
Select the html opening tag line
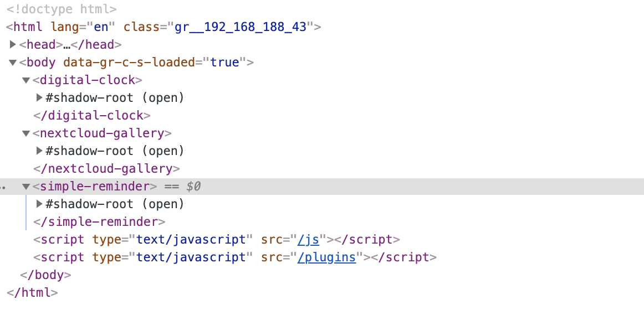click(x=28, y=27)
